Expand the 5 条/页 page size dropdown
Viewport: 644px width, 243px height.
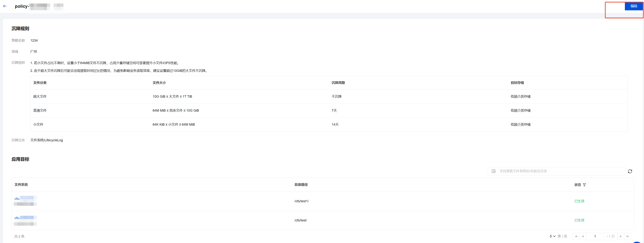pyautogui.click(x=553, y=236)
